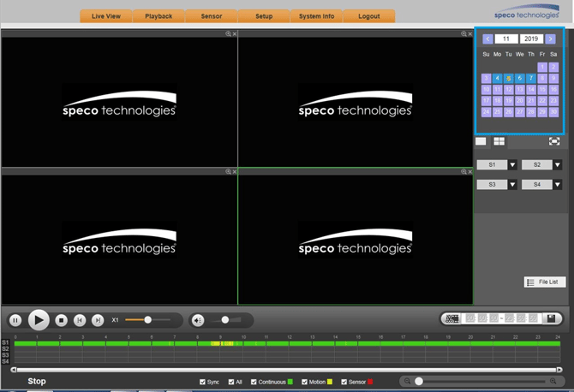Uncheck the Sensor recording checkbox
This screenshot has width=574, height=392.
coord(344,382)
